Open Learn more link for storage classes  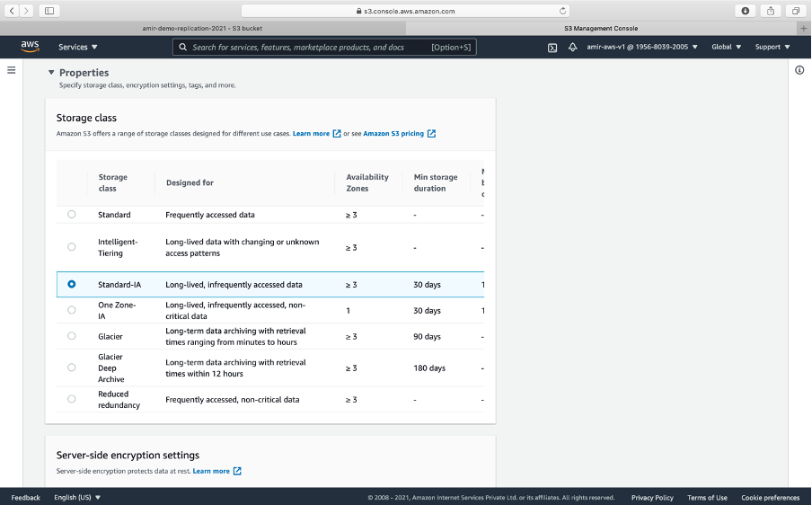click(x=311, y=134)
